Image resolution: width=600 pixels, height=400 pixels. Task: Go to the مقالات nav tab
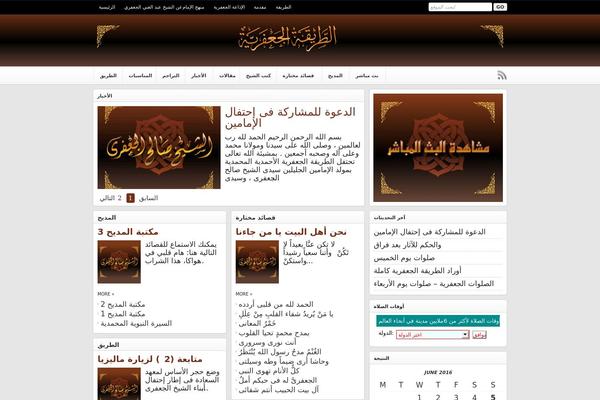[227, 76]
